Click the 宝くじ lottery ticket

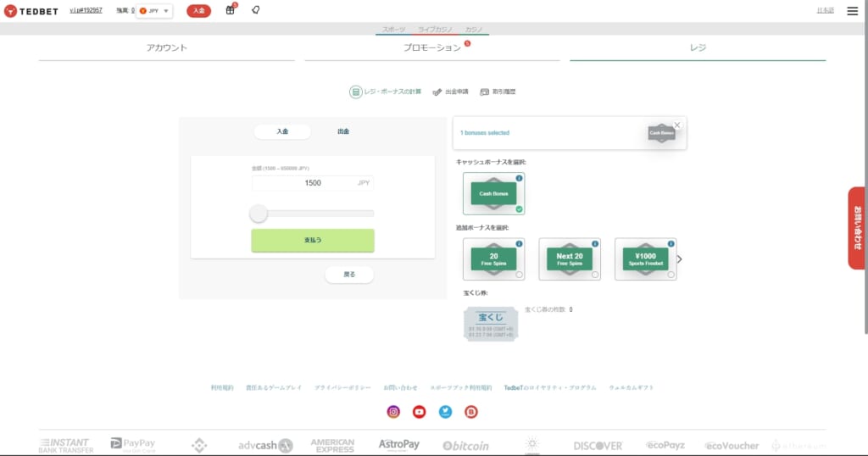[x=491, y=324]
